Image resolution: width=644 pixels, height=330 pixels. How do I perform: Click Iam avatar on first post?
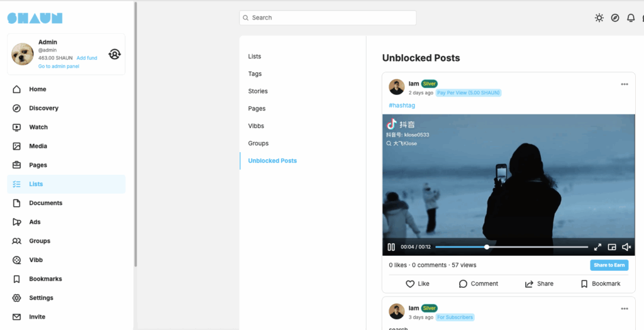pos(396,87)
